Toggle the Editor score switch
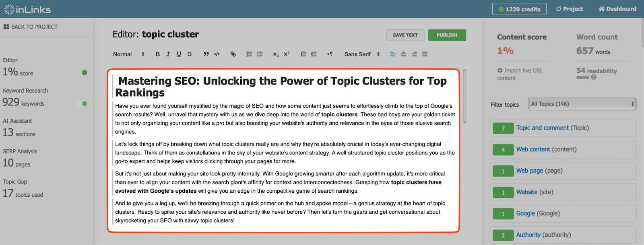 (84, 73)
